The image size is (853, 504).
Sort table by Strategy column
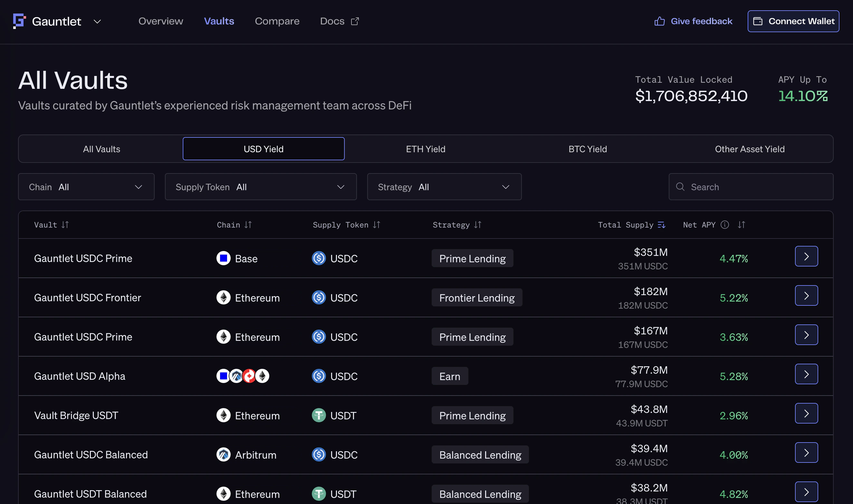coord(477,225)
